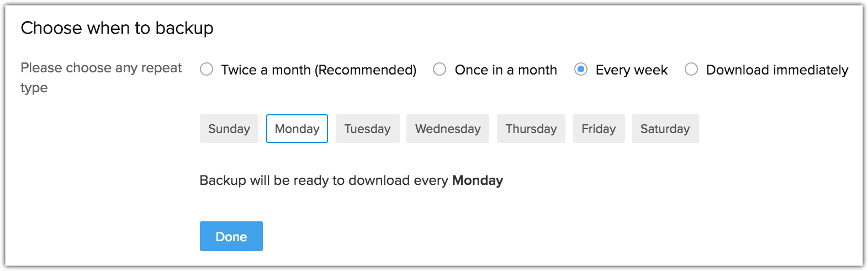Screen dimensions: 868x271
Task: Select the Twice a month radio button
Action: coord(207,70)
